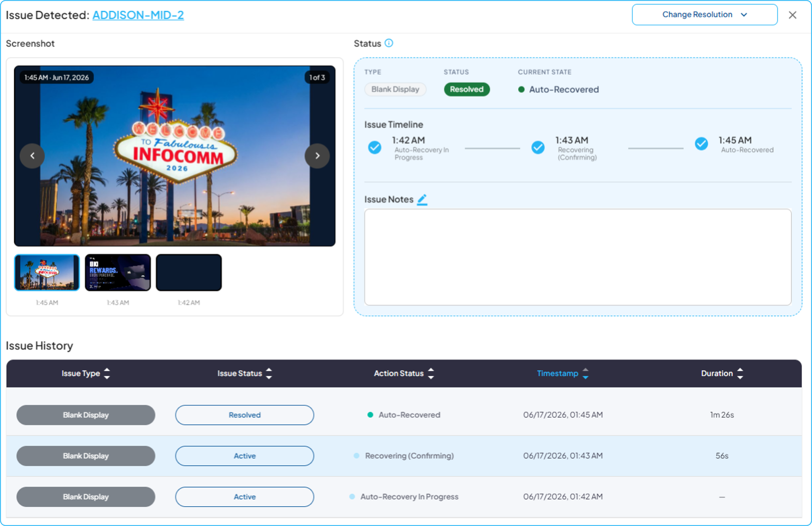Click the 1:42 AM timeline checkmark
This screenshot has height=526, width=812.
tap(375, 147)
